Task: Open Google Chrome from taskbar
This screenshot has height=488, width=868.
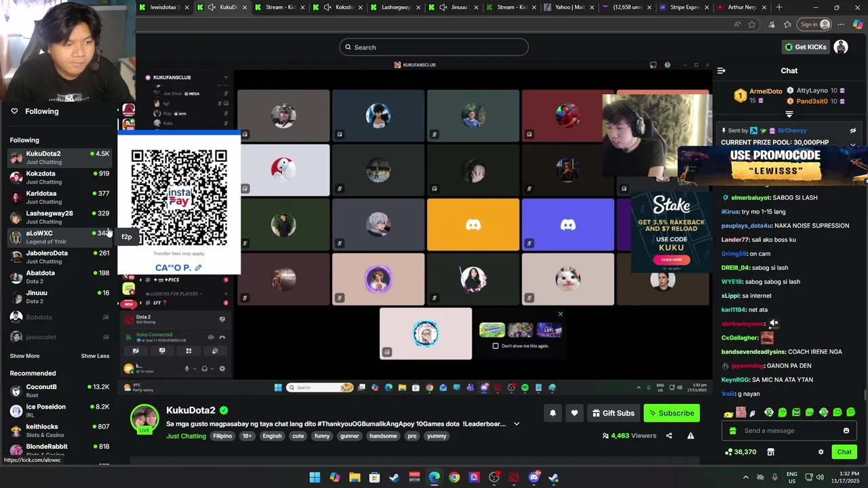Action: point(454,477)
